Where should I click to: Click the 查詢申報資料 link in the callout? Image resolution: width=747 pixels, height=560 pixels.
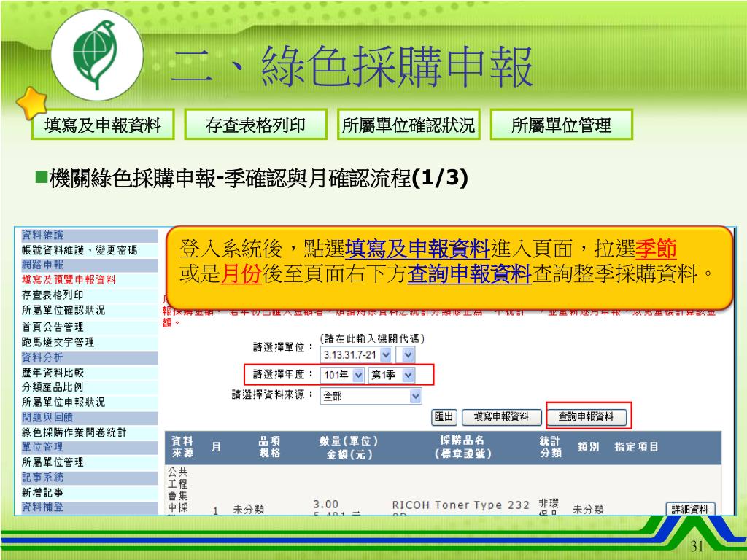469,274
